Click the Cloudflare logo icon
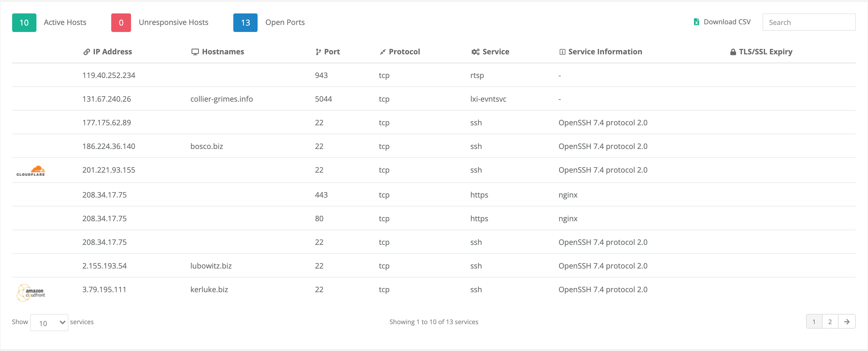The height and width of the screenshot is (351, 868). tap(31, 171)
